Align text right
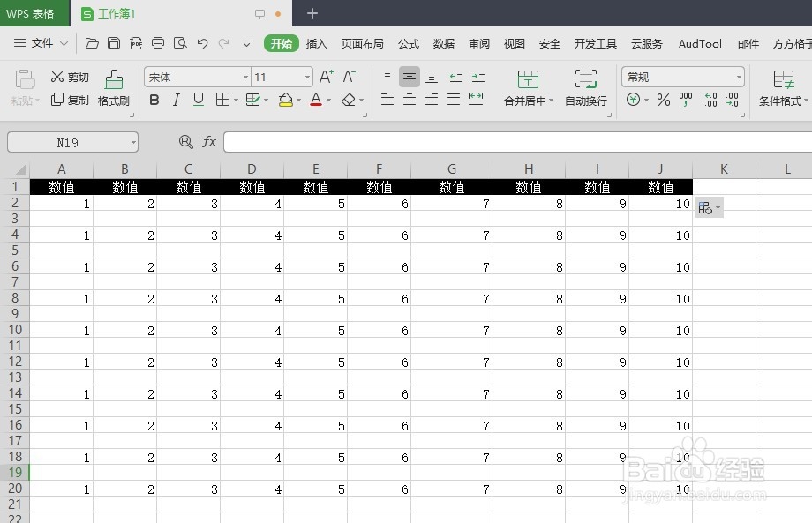The width and height of the screenshot is (812, 523). (432, 100)
